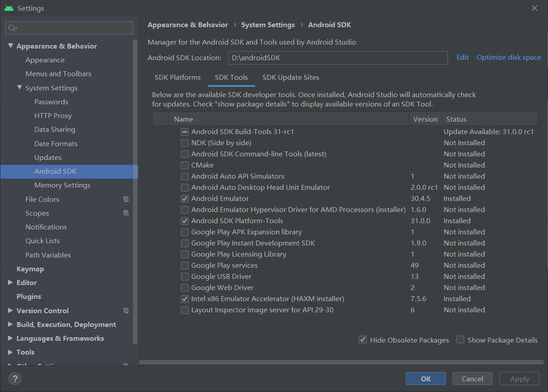Expand the Editor section

pos(10,282)
